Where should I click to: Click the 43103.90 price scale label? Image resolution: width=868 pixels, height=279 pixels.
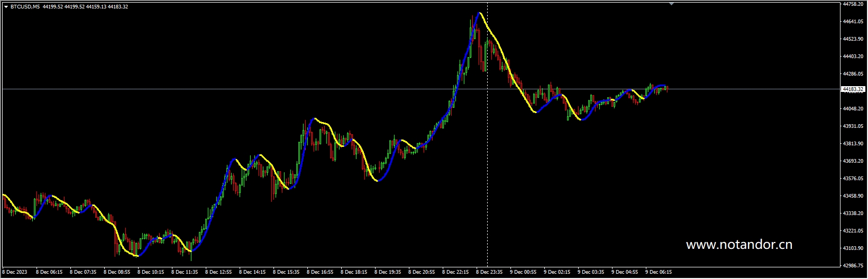853,248
